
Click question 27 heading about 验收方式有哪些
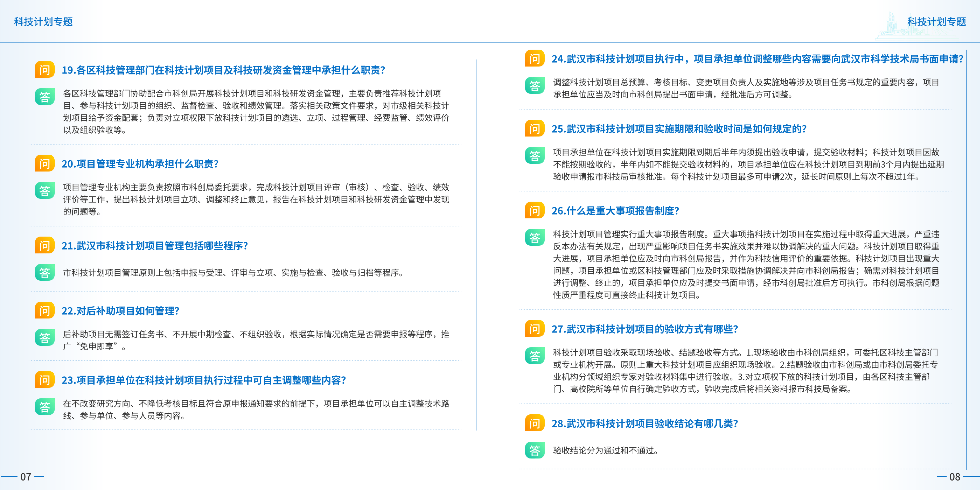point(645,329)
